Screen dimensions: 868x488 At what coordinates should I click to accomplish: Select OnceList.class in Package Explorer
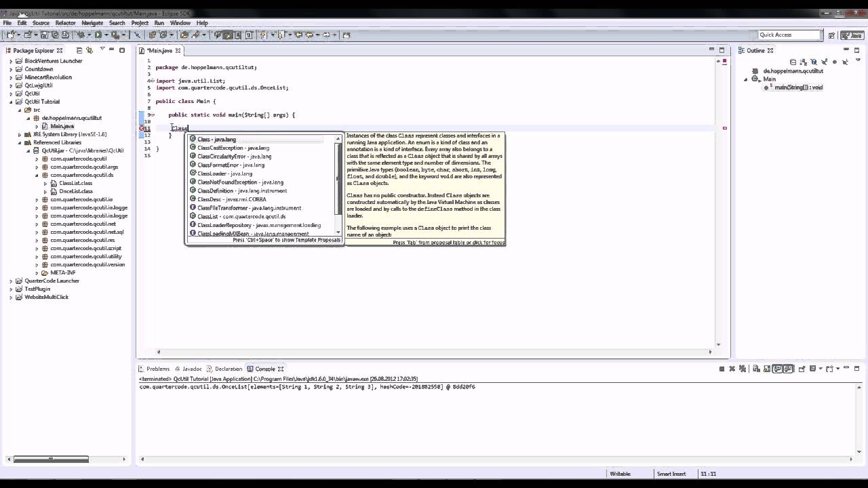pyautogui.click(x=75, y=191)
